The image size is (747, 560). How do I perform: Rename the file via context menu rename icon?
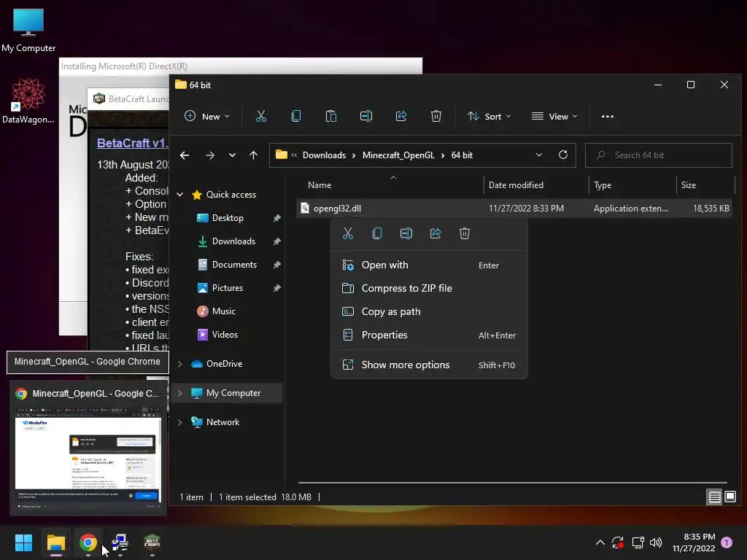(x=406, y=233)
